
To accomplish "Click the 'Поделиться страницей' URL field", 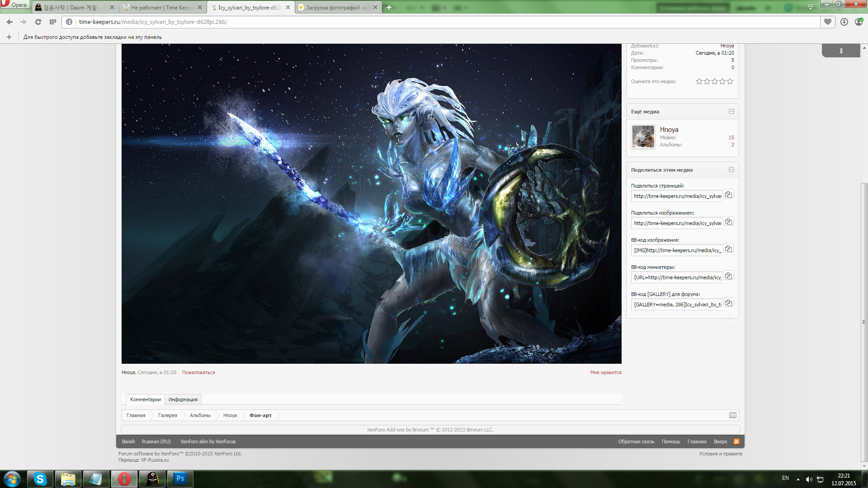I will tap(677, 196).
